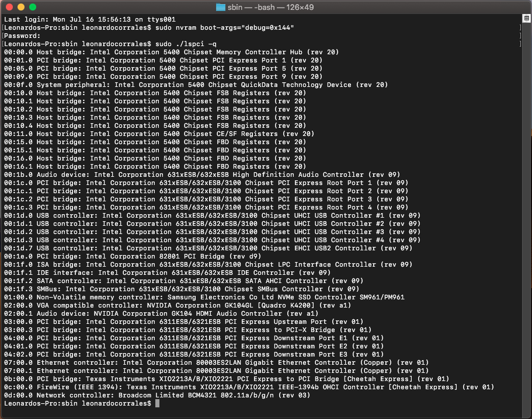Image resolution: width=532 pixels, height=419 pixels.
Task: Select the 00:1c.2 Root Port 3 line
Action: click(x=206, y=199)
